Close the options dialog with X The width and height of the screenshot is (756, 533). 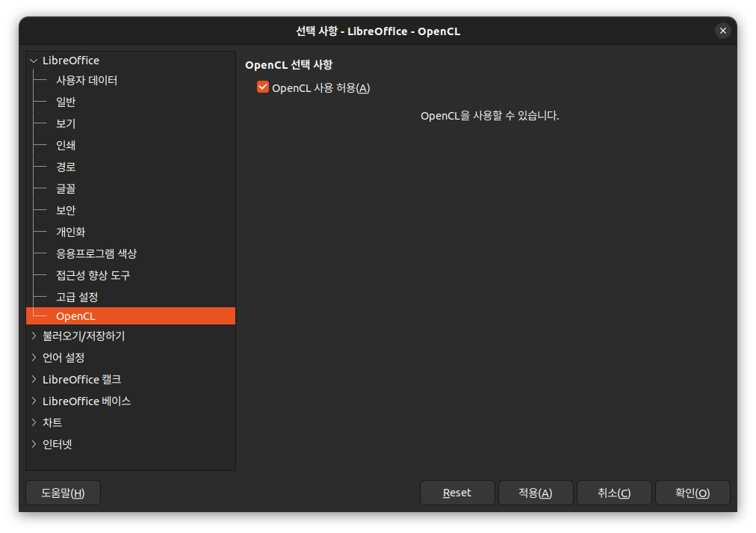(722, 31)
